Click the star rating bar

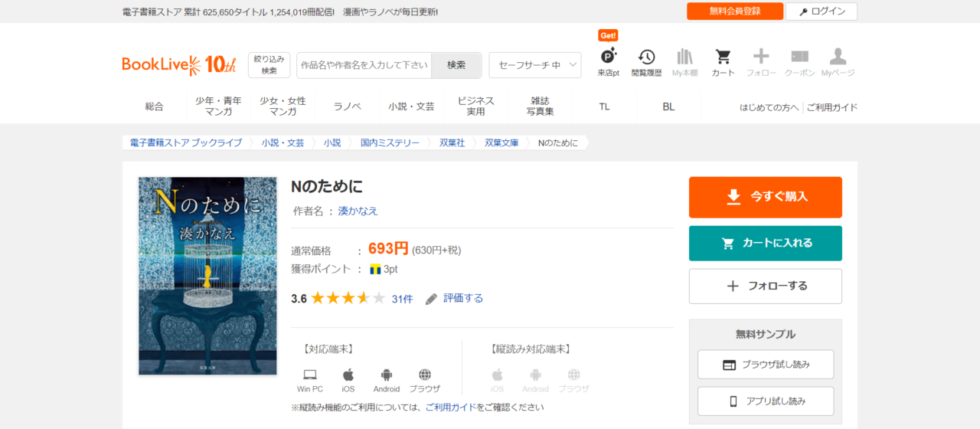(x=348, y=298)
